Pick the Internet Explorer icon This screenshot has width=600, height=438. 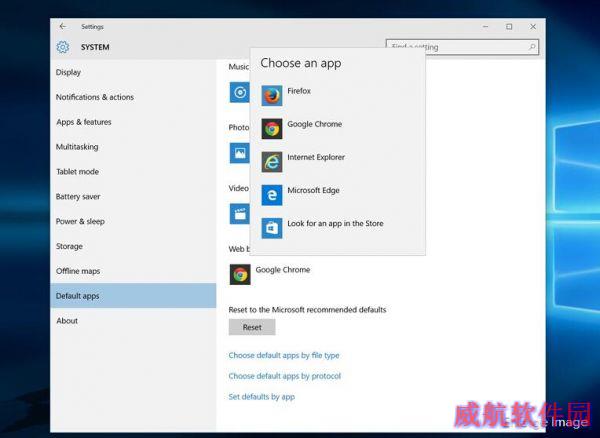click(272, 162)
